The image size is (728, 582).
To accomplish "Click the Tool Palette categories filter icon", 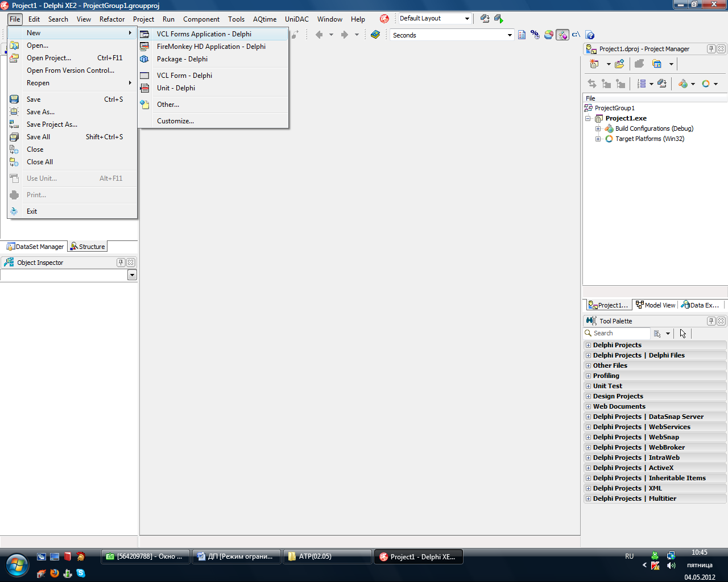I will coord(657,334).
